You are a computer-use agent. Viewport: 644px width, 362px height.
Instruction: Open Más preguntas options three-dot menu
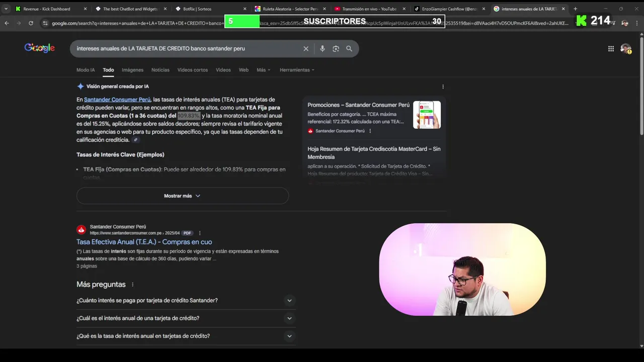133,285
